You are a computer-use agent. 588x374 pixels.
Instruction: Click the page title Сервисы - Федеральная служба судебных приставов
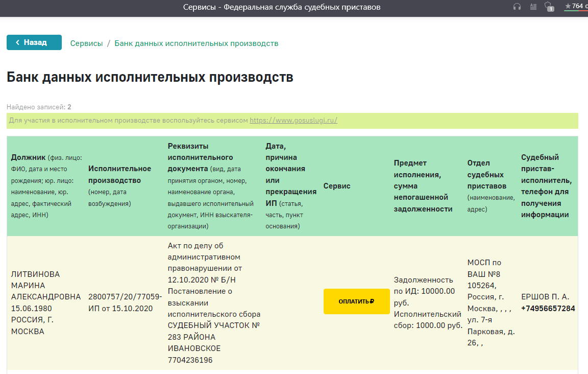pos(282,7)
